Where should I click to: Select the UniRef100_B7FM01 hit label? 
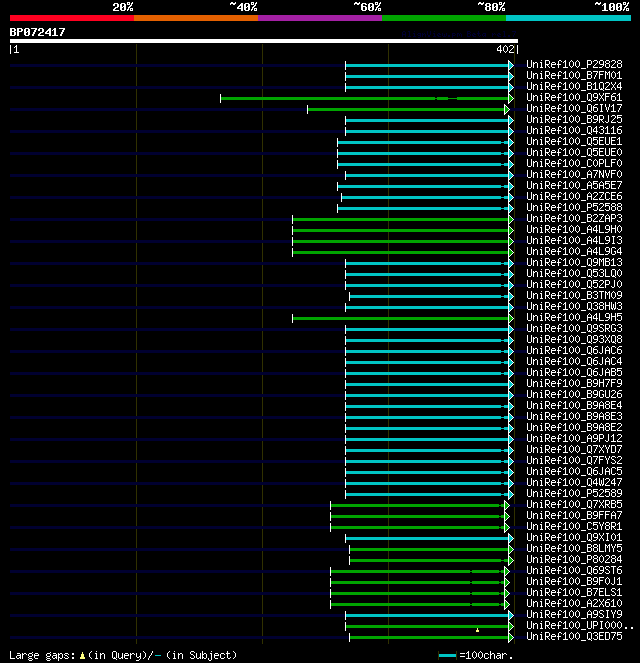(x=574, y=75)
